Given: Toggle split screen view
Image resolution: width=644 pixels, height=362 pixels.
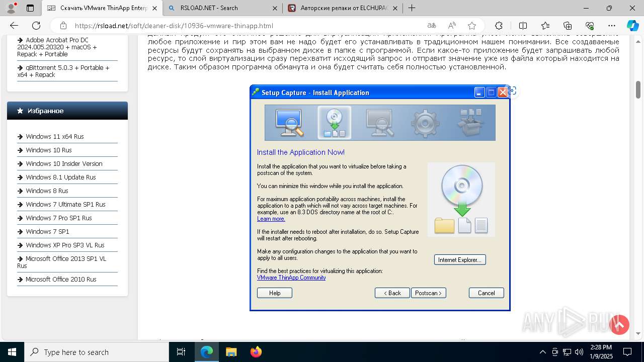Looking at the screenshot, I should (x=523, y=26).
